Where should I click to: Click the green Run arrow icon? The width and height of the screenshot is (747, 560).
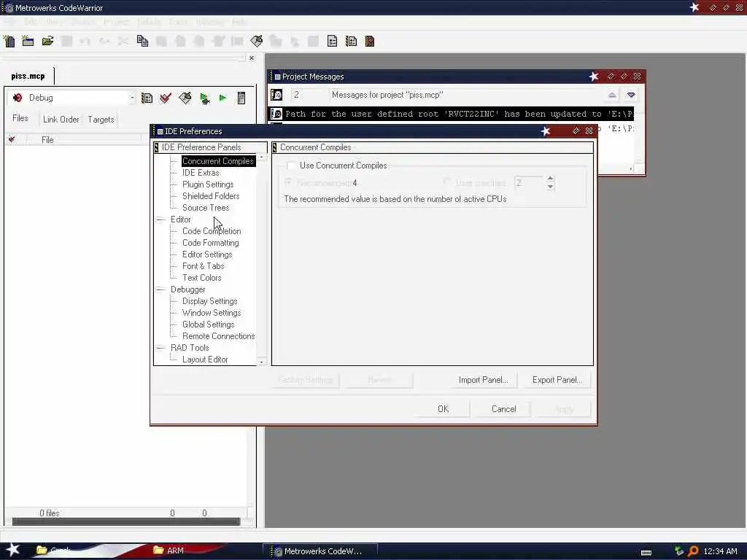[x=222, y=98]
